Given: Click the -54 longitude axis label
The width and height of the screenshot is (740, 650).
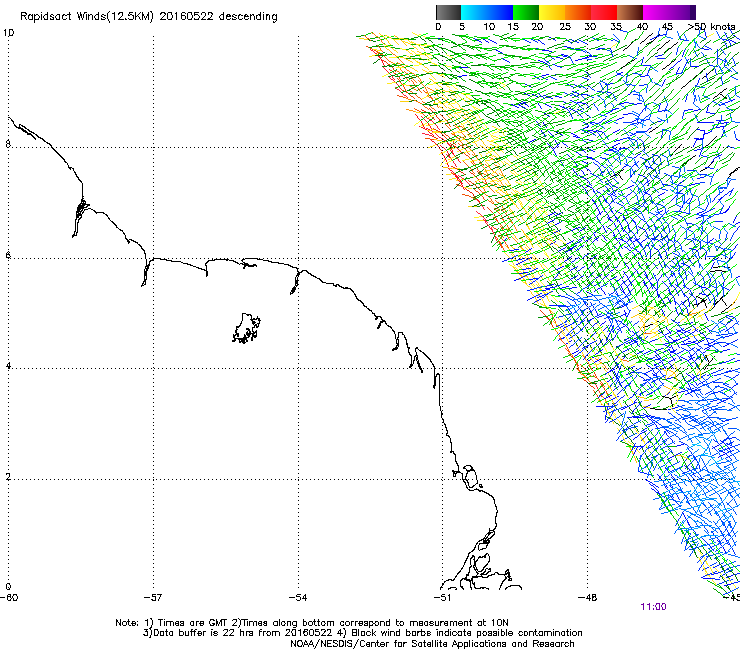Looking at the screenshot, I should 298,598.
